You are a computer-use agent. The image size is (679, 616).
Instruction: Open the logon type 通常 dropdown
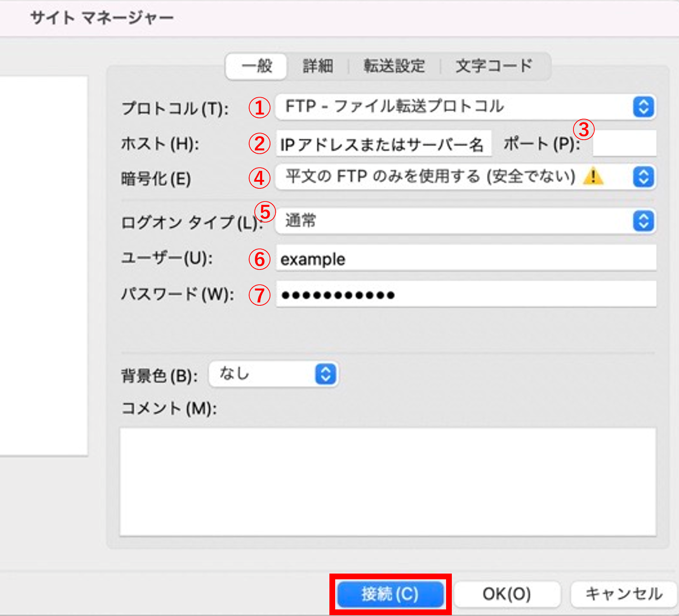tap(453, 221)
